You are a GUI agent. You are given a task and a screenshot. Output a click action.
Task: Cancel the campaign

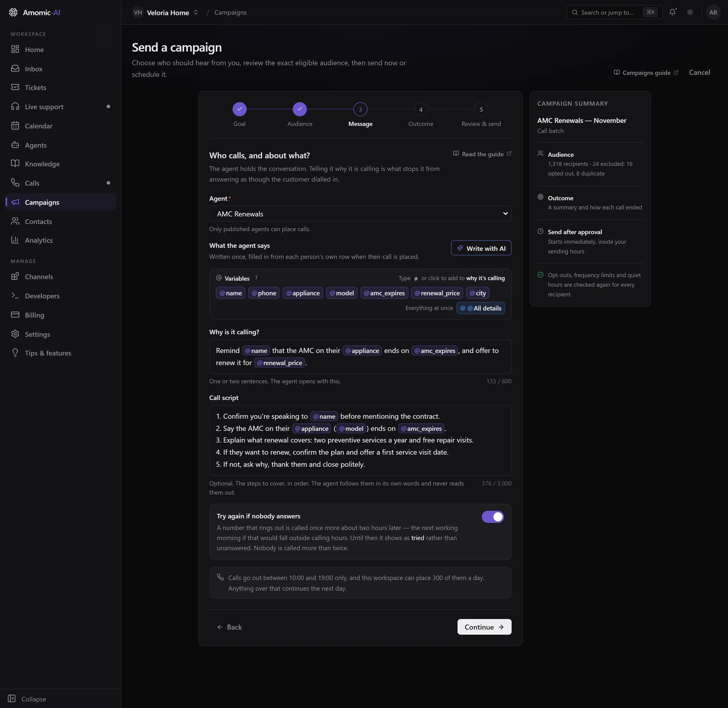pos(699,72)
